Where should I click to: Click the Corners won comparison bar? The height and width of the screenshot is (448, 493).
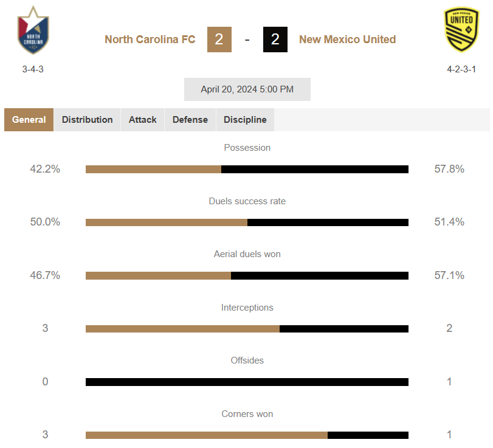click(x=247, y=435)
